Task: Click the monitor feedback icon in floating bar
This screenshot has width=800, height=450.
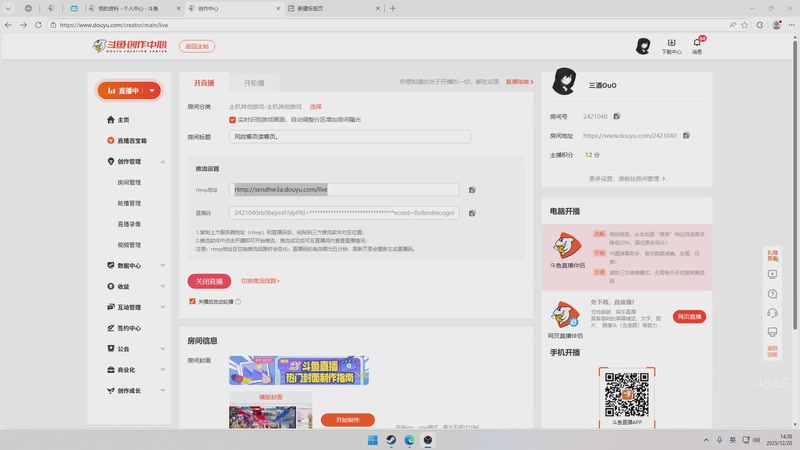Action: (772, 332)
